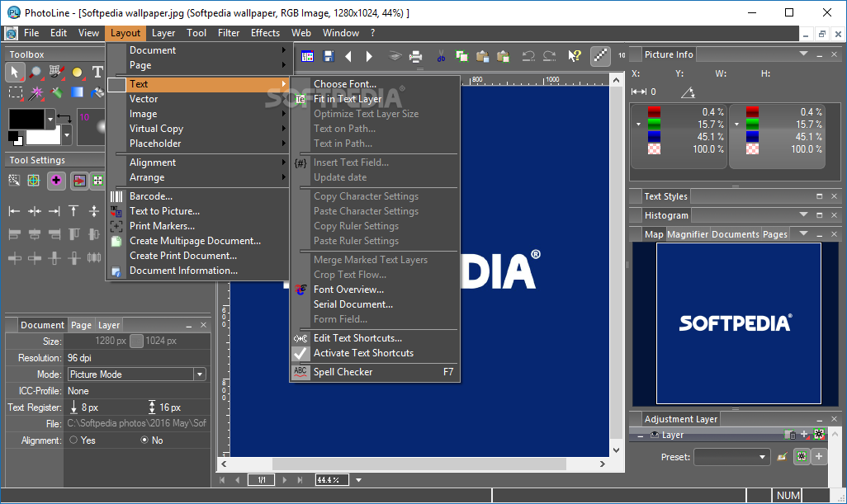Select the Yes radio button for Alignment
The width and height of the screenshot is (847, 504).
pyautogui.click(x=73, y=440)
